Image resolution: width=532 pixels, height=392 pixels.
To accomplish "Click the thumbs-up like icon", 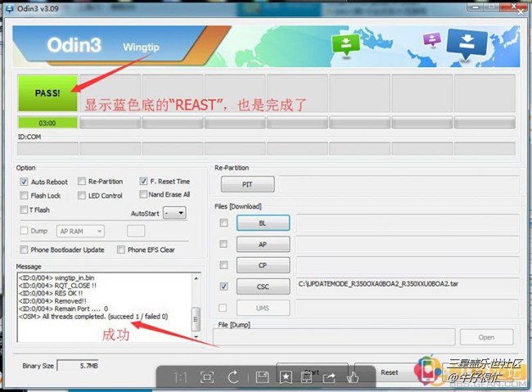I will 353,376.
